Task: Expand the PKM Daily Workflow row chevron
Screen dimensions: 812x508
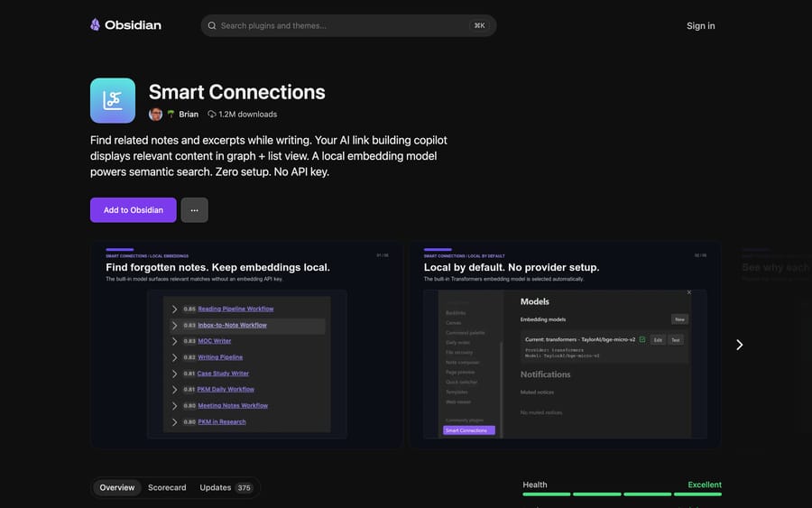Action: (x=174, y=390)
